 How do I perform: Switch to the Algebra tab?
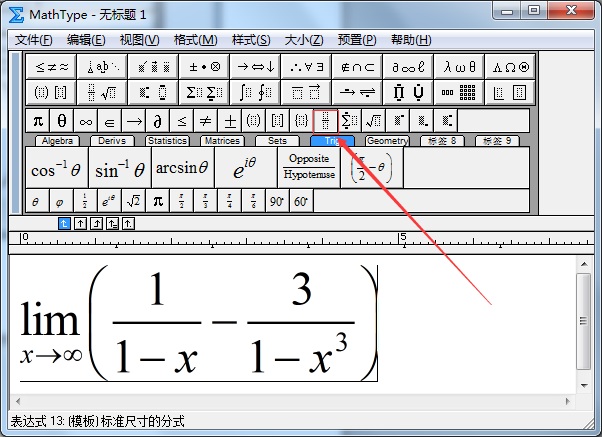tap(57, 141)
